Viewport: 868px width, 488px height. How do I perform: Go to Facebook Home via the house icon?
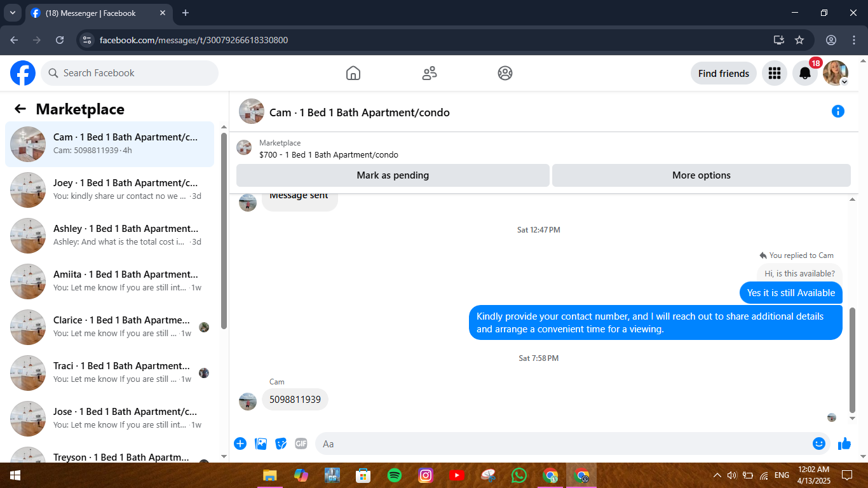(353, 73)
